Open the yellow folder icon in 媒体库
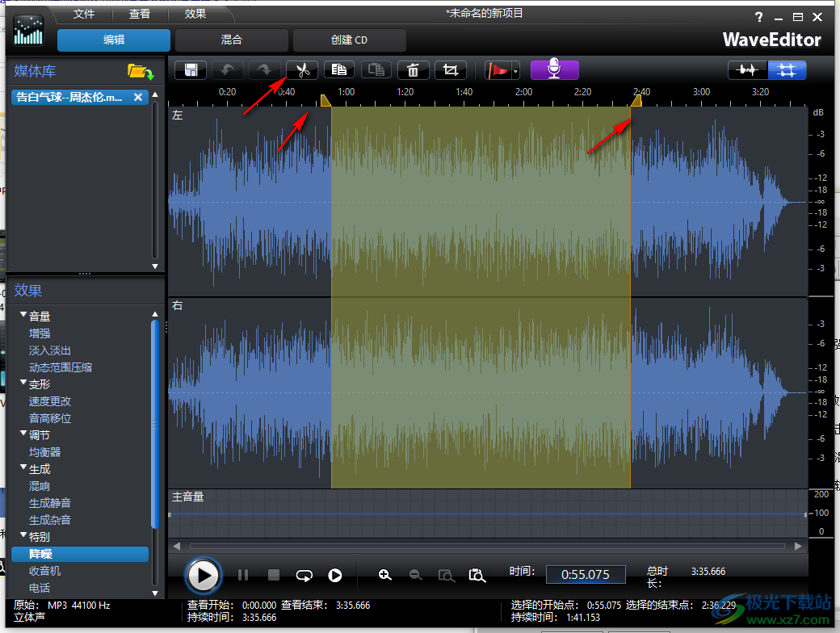 [141, 71]
